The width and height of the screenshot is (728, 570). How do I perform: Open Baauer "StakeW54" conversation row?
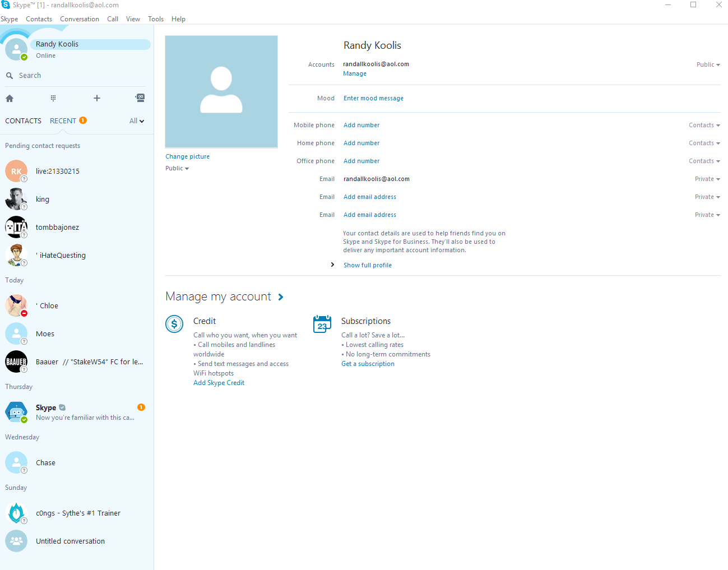(77, 362)
